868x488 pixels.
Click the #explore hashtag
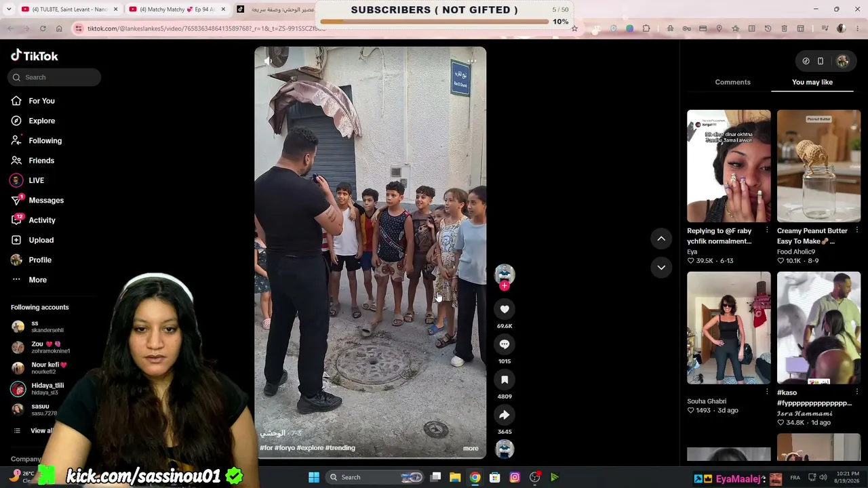pos(310,448)
